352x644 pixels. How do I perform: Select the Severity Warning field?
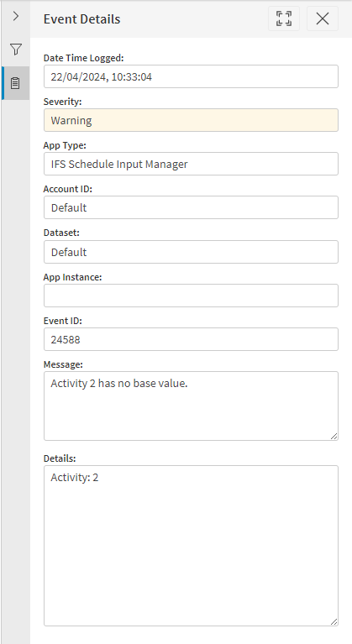click(x=191, y=120)
